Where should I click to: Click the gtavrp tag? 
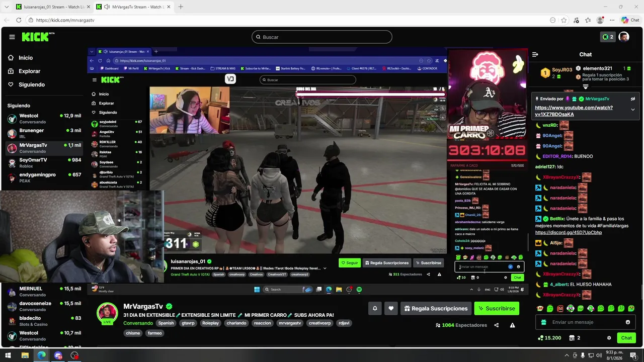coord(188,323)
